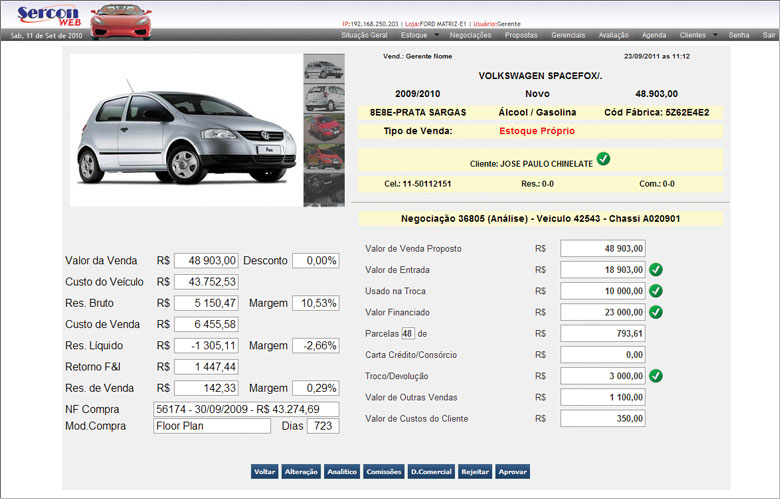Click Usado na Troca 10 000,00 field

coord(603,291)
